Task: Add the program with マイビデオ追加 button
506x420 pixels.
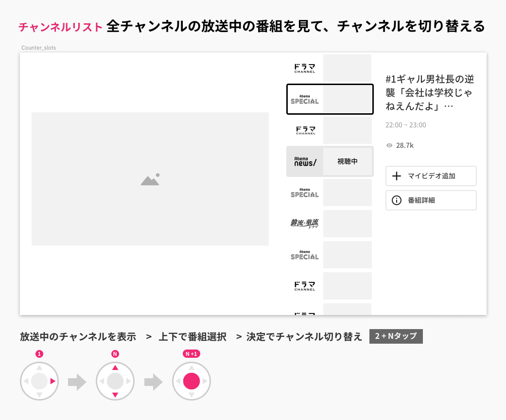Action: (x=431, y=176)
